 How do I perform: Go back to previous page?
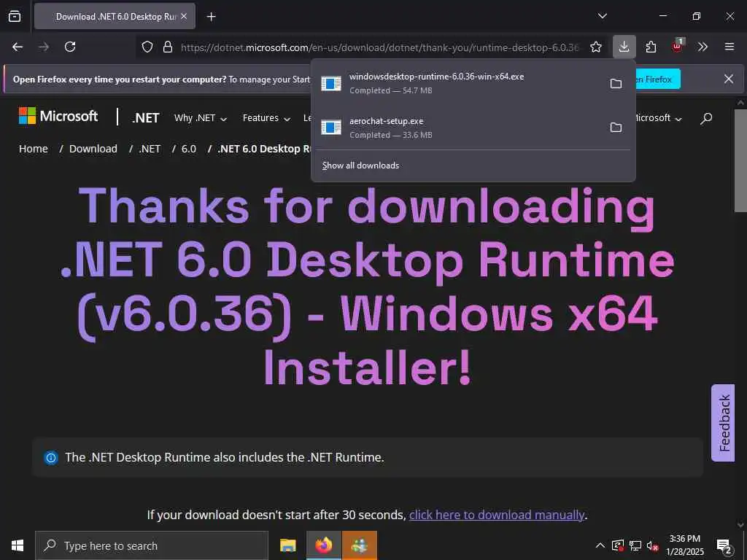pyautogui.click(x=18, y=47)
